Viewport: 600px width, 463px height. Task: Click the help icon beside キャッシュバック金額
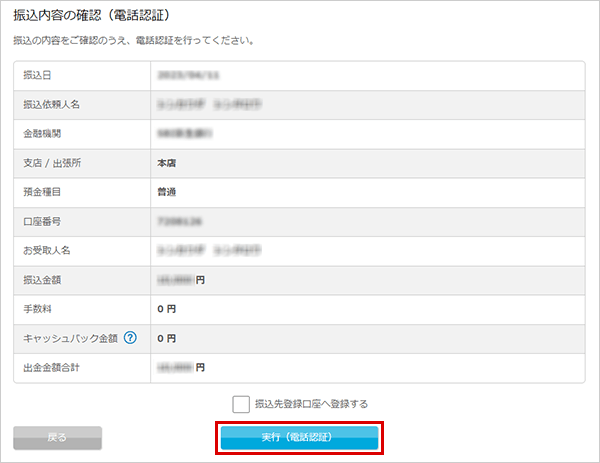tap(130, 338)
